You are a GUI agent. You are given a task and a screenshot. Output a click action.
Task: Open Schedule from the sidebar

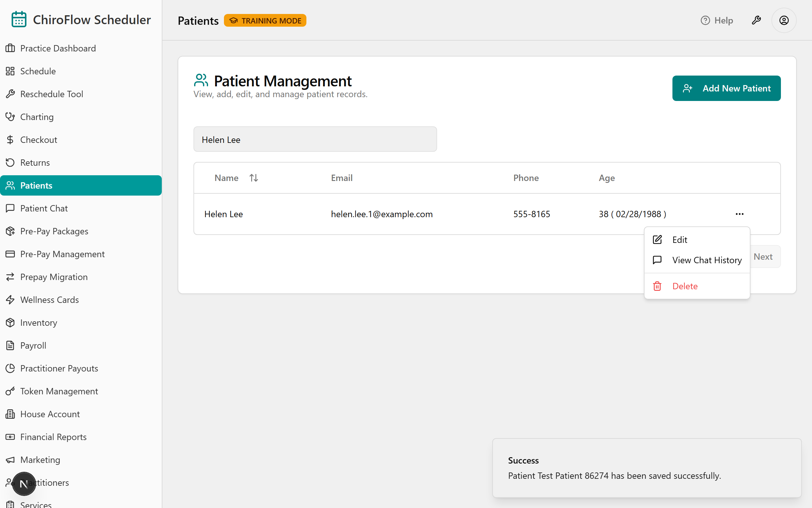81,71
